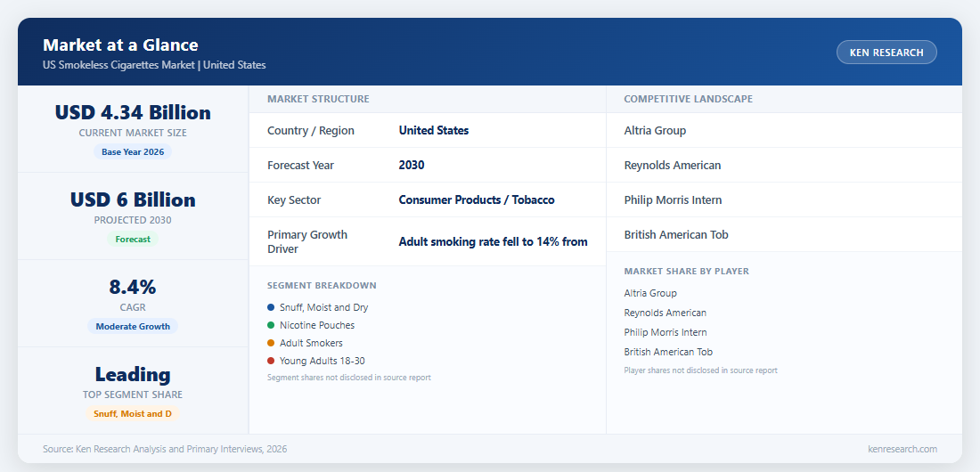Click Reynolds American under Market Share by Player
980x472 pixels.
click(665, 313)
